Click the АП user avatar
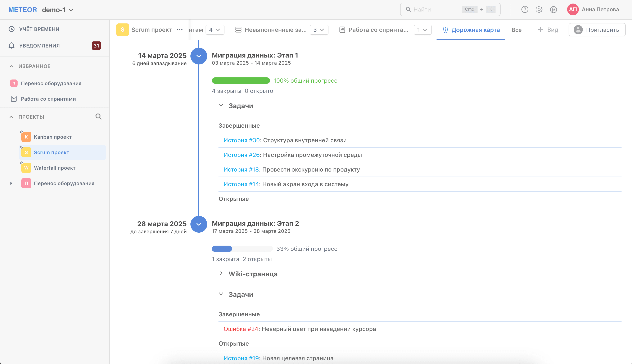Screen dimensions: 632x364 coord(573,9)
